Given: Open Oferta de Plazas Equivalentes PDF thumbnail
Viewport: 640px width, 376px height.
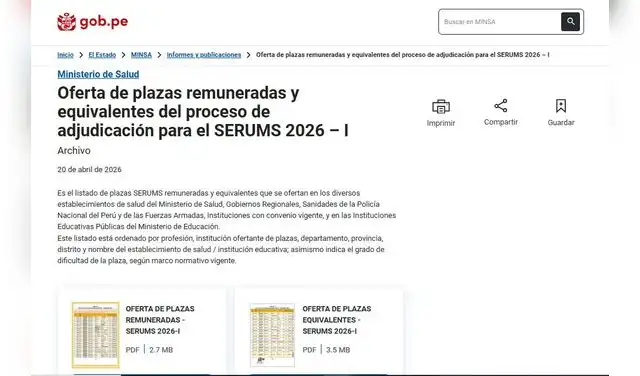Looking at the screenshot, I should pyautogui.click(x=272, y=335).
